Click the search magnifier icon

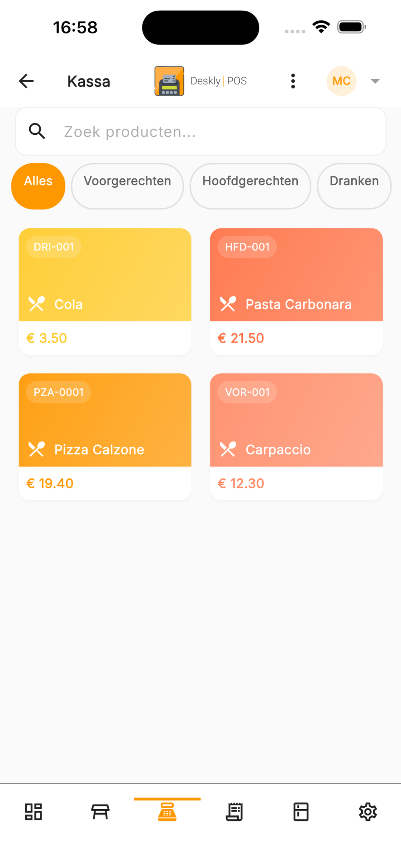click(x=37, y=132)
